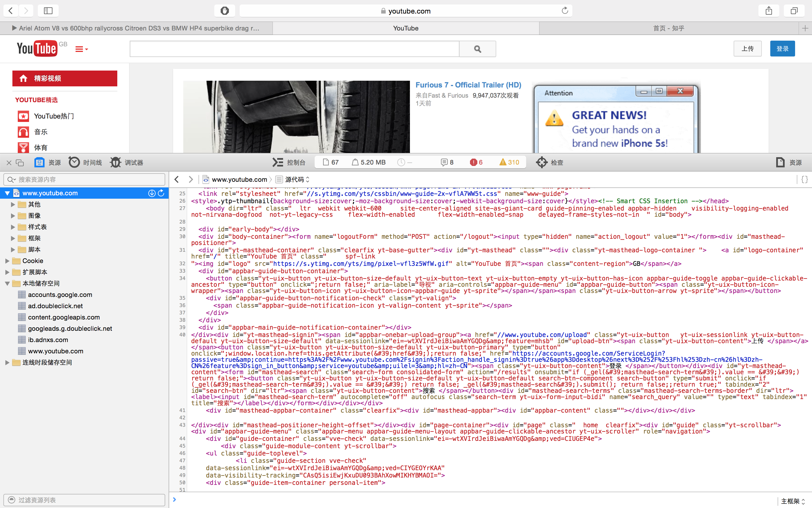This screenshot has height=508, width=812.
Task: Show the 8 console log messages
Action: [x=447, y=163]
